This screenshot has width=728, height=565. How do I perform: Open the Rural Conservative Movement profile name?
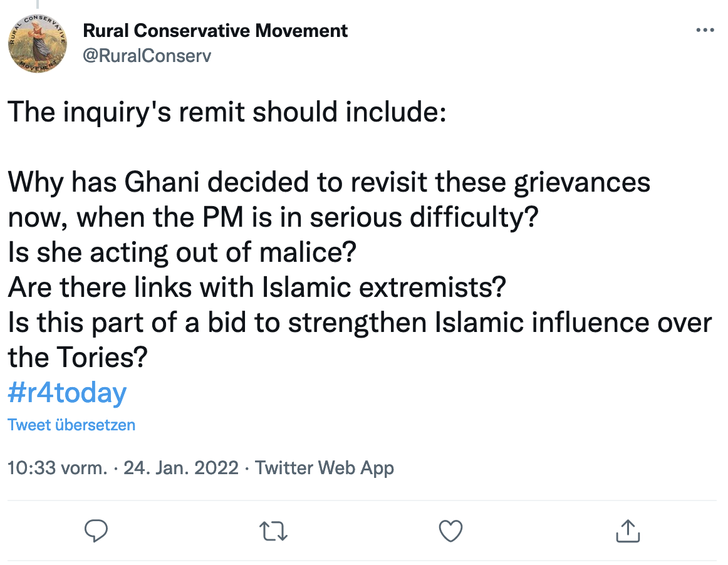(216, 30)
